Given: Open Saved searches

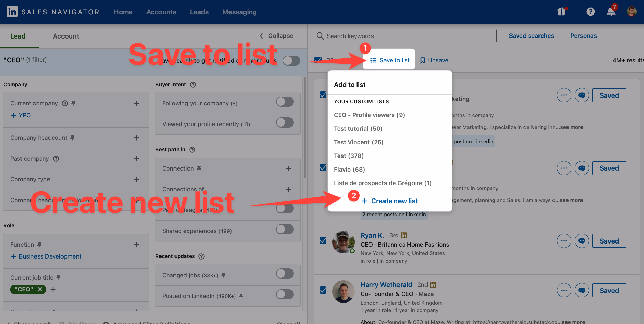Looking at the screenshot, I should [531, 36].
